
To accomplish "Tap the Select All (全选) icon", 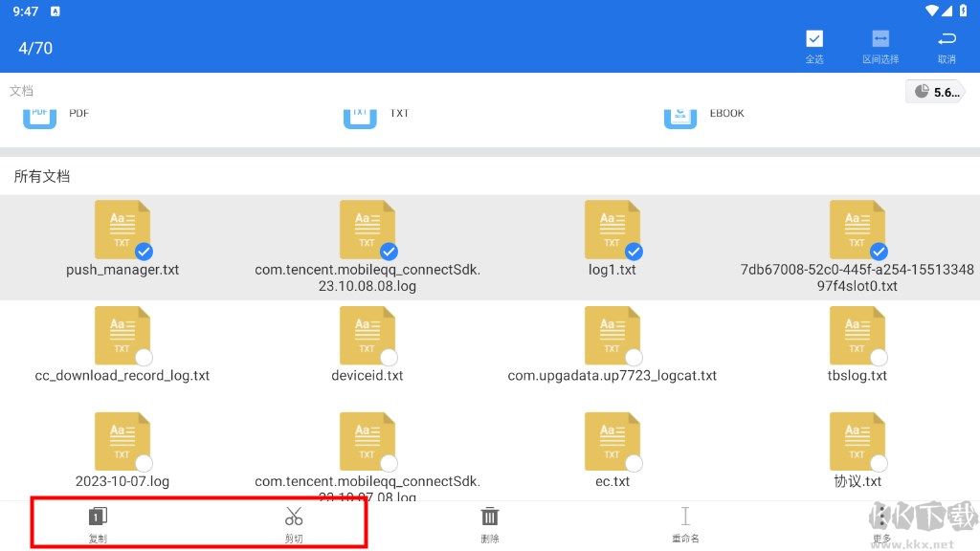I will point(814,39).
